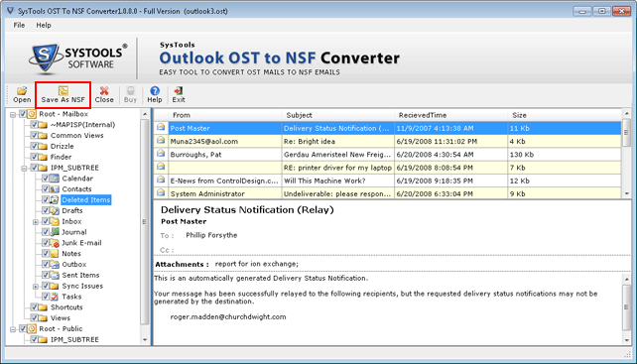Click the Junk E-mail folder icon
637x364 pixels.
(55, 243)
